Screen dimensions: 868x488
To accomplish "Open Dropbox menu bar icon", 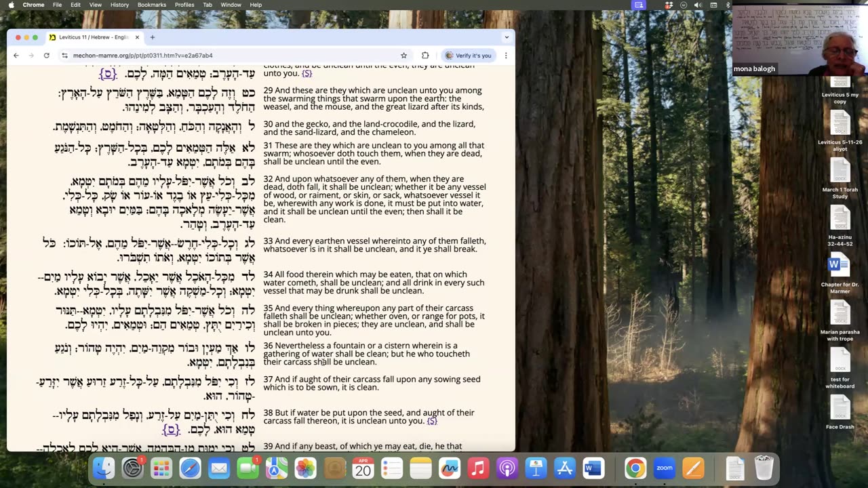I will pyautogui.click(x=669, y=5).
